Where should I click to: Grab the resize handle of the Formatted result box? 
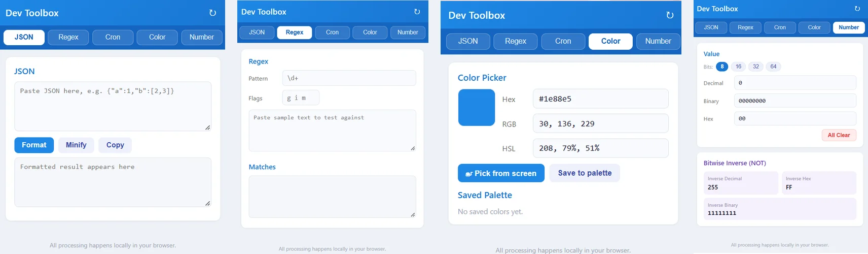[x=208, y=203]
